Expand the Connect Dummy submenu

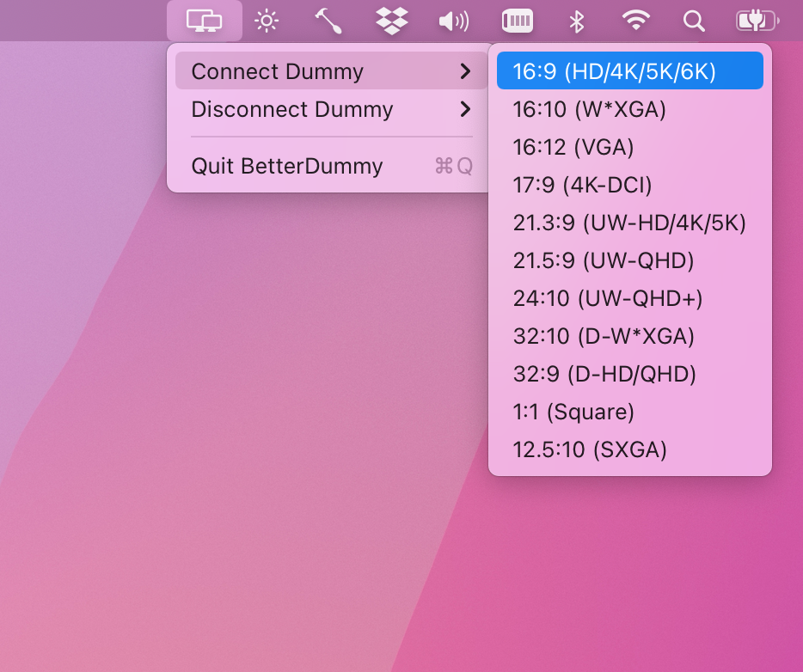click(x=331, y=70)
